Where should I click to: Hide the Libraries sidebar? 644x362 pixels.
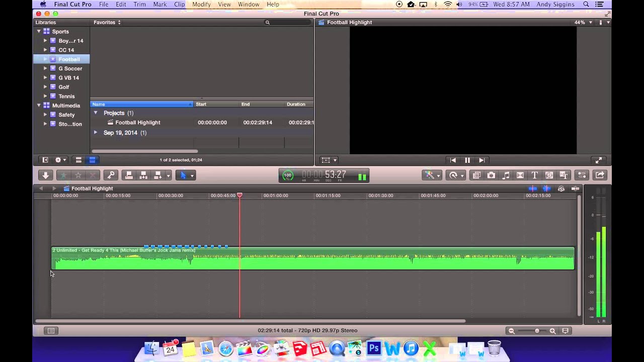45,160
